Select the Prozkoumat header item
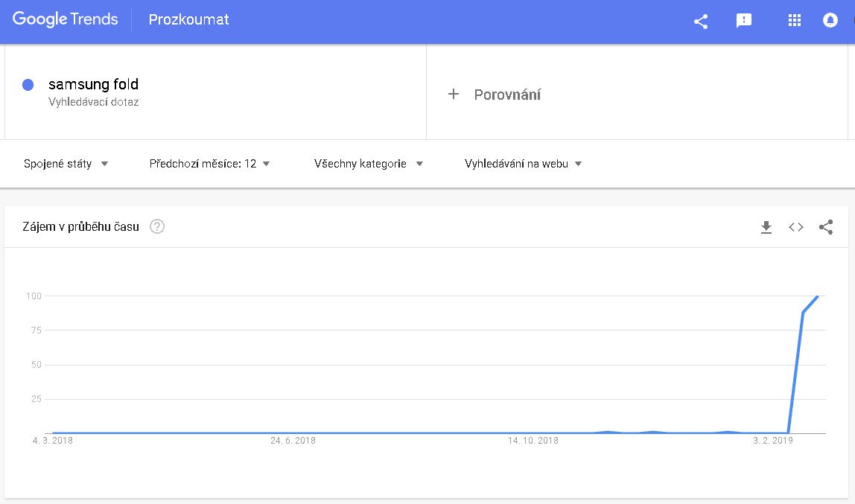The width and height of the screenshot is (855, 504). pyautogui.click(x=188, y=20)
